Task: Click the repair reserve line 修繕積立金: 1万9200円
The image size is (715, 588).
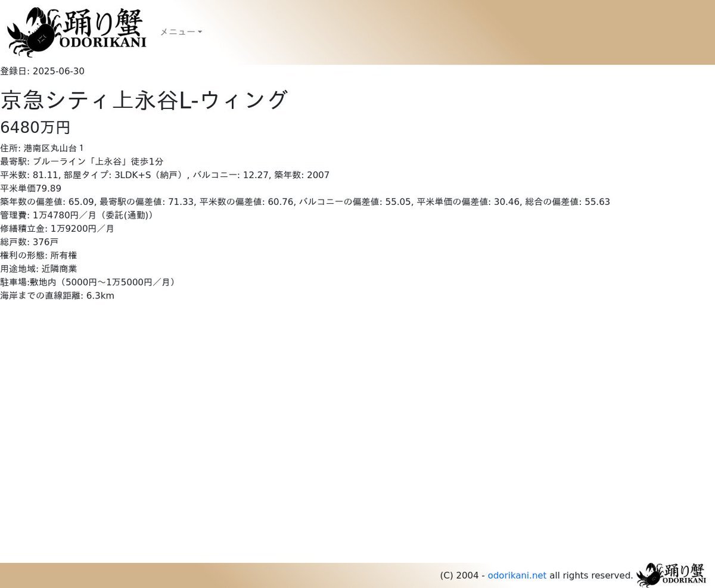Action: point(57,229)
